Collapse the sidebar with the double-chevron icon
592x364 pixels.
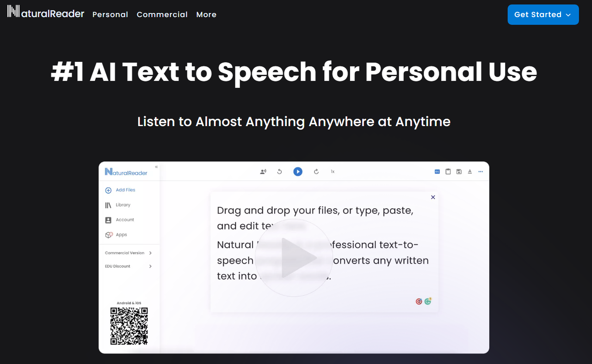tap(156, 167)
